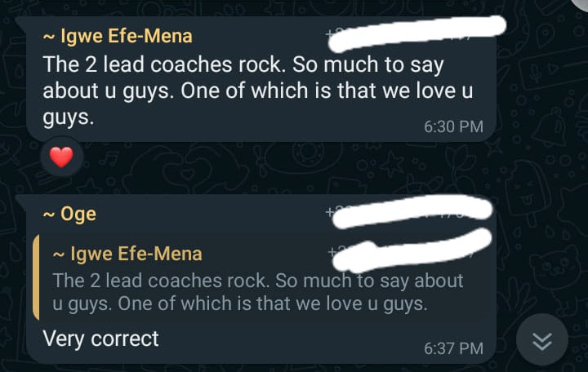Tap the redacted phone number on first message
Screen dimensions: 588x372
pos(416,33)
